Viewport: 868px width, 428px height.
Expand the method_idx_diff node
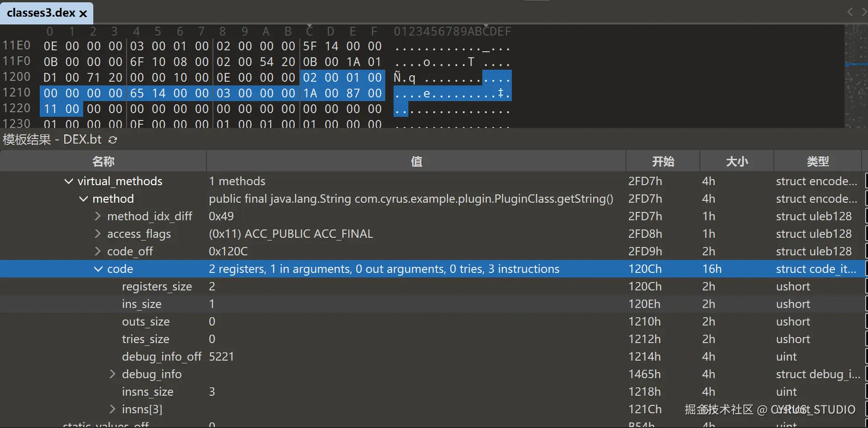click(98, 216)
